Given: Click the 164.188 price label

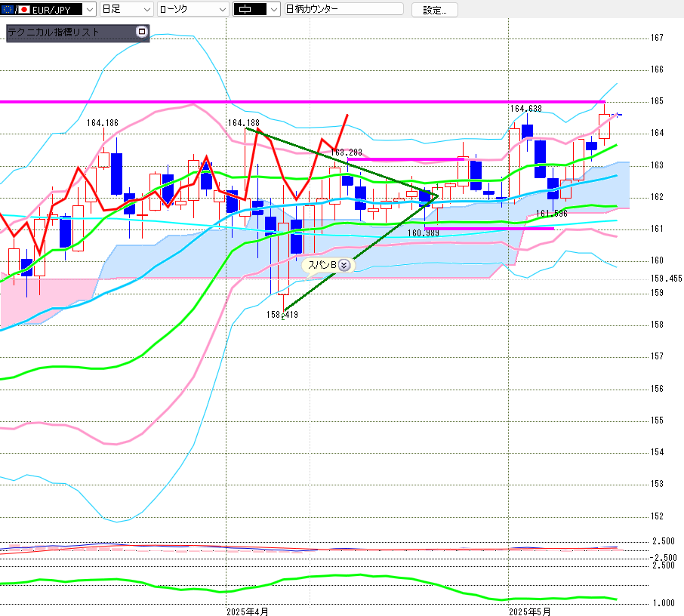Looking at the screenshot, I should [243, 123].
